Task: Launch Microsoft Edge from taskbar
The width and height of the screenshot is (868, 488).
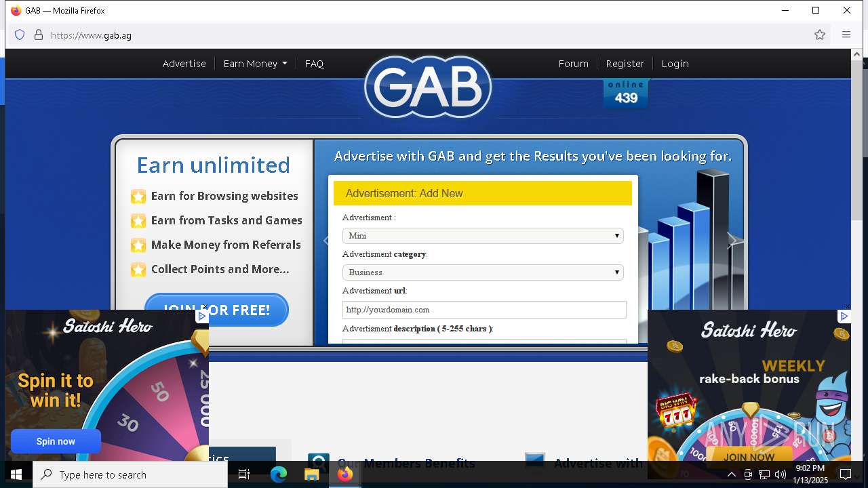Action: [279, 474]
